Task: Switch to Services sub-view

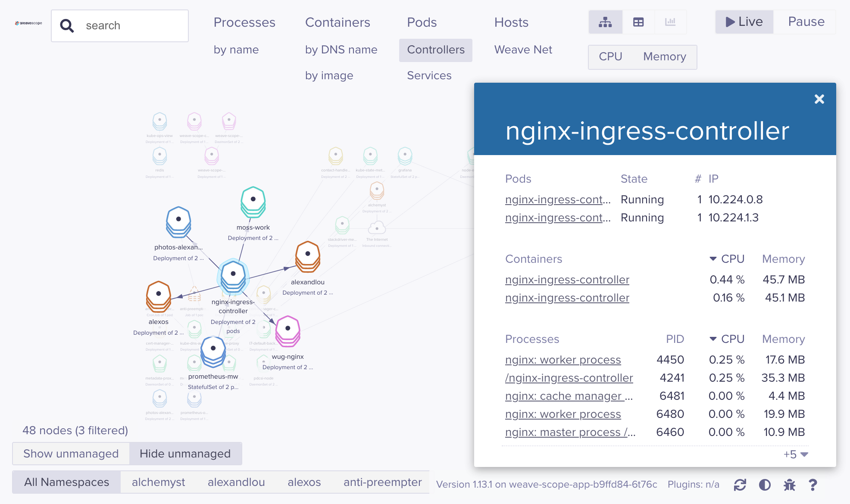Action: [x=429, y=75]
